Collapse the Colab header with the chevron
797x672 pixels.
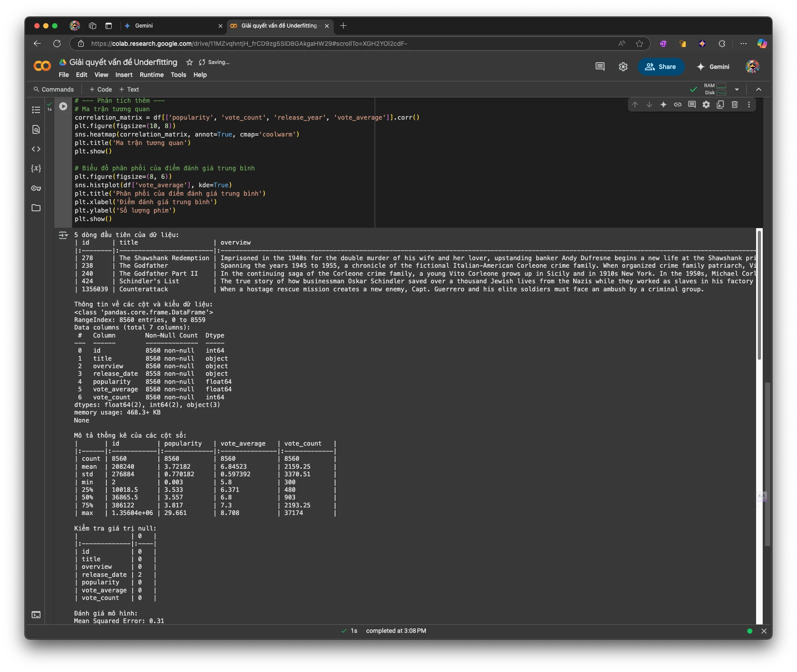click(x=759, y=89)
